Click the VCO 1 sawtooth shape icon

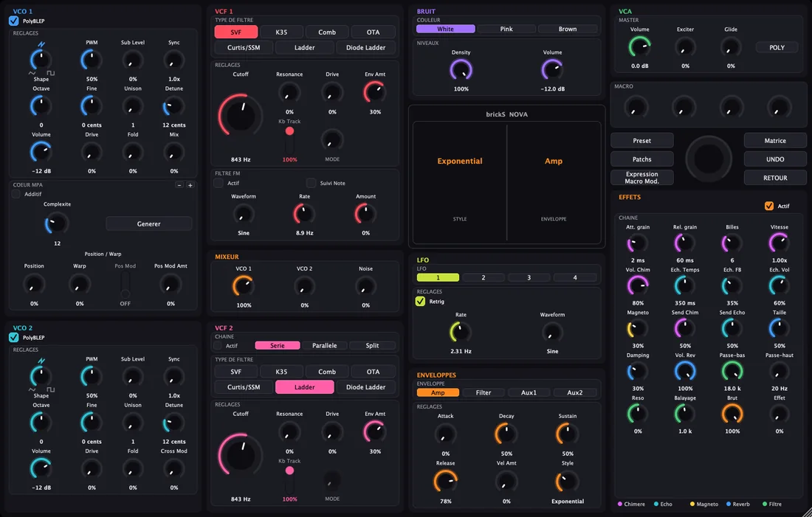tap(41, 44)
